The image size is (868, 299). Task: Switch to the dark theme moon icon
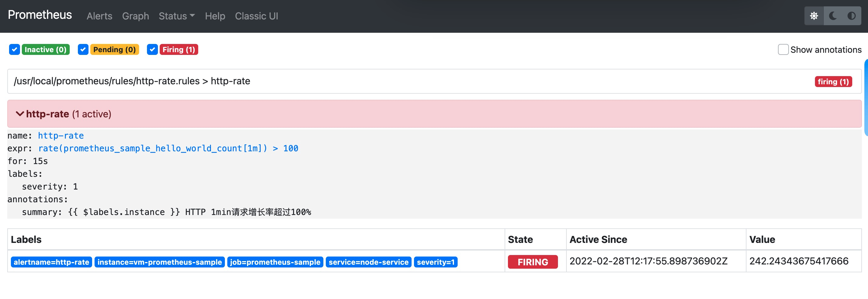point(833,16)
